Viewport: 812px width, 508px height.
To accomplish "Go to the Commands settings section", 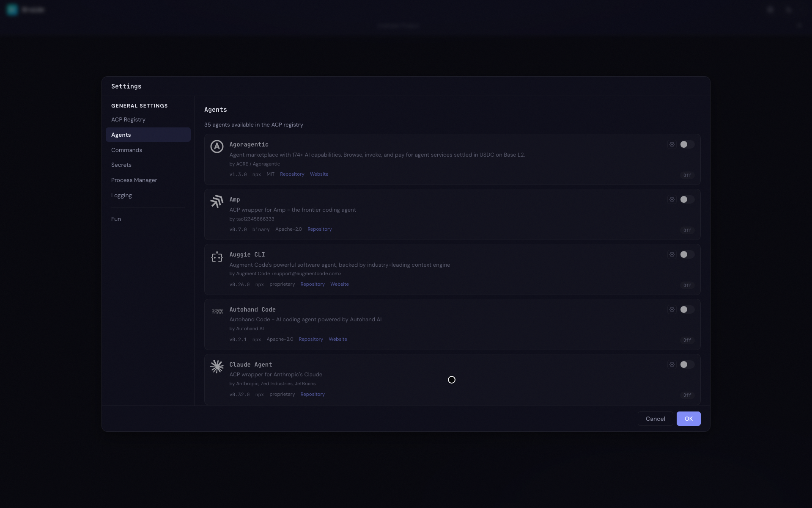I will pyautogui.click(x=148, y=150).
